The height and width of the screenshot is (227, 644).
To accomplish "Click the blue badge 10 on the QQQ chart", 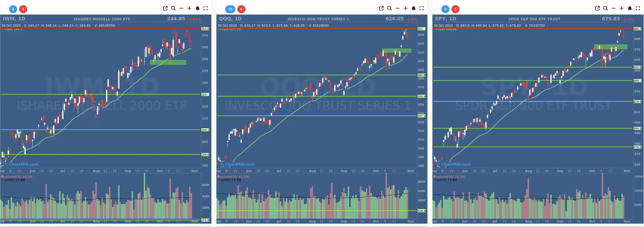I will tap(230, 9).
